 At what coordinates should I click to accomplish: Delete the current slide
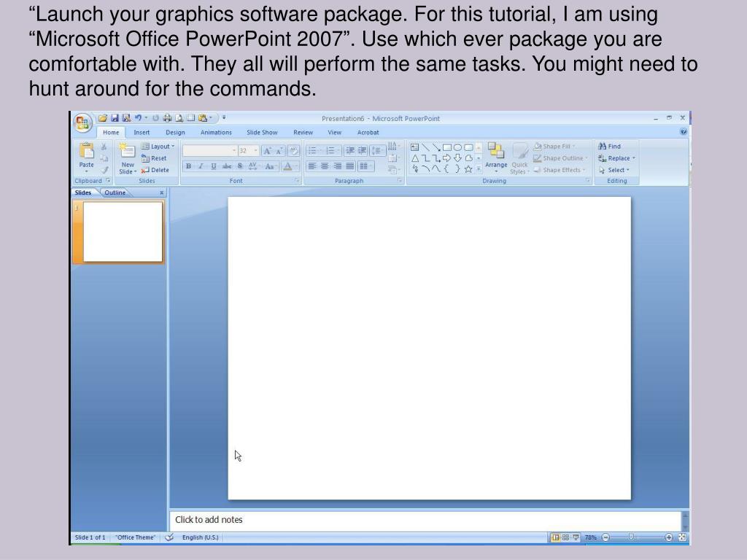(x=155, y=170)
